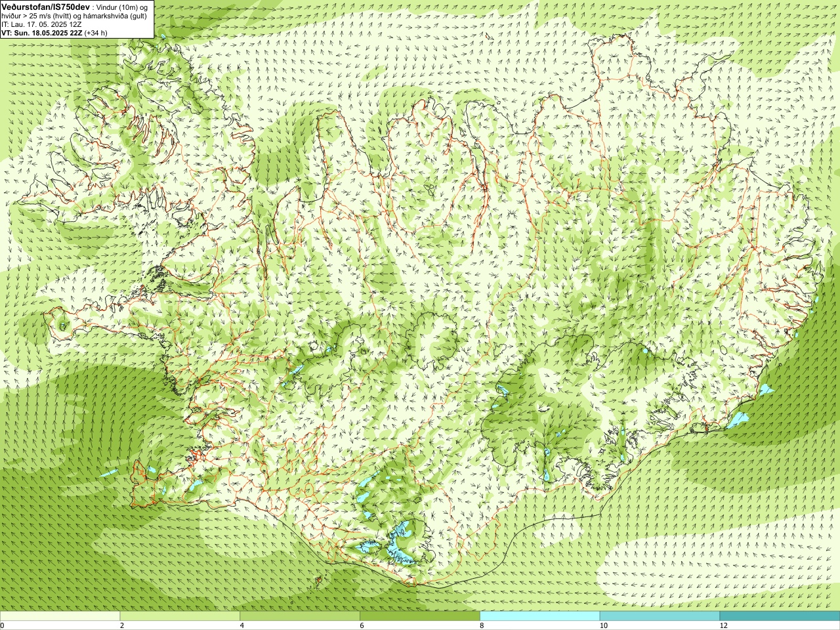Screen dimensions: 840x630
Task: Click the 4–6 m/s green legend color
Action: point(300,616)
